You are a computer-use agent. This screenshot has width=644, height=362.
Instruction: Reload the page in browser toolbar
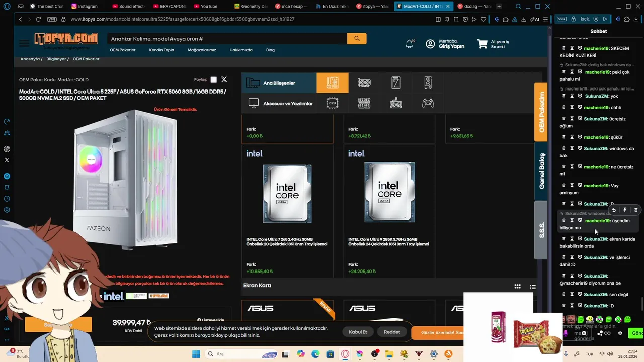click(38, 19)
